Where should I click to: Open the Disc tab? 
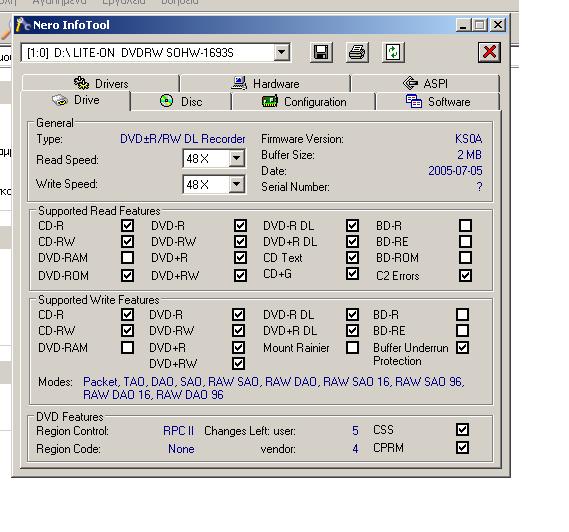pos(181,102)
